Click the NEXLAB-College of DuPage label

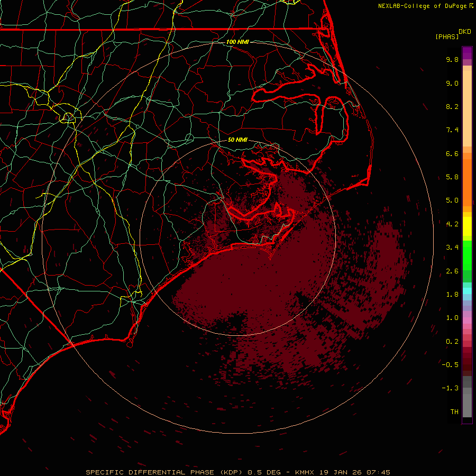coord(425,6)
